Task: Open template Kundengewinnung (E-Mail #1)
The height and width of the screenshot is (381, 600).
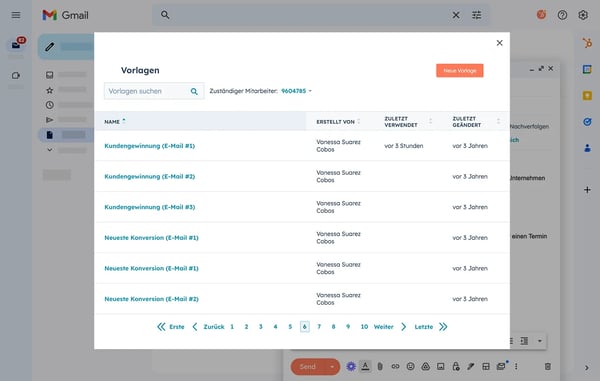Action: (x=150, y=146)
